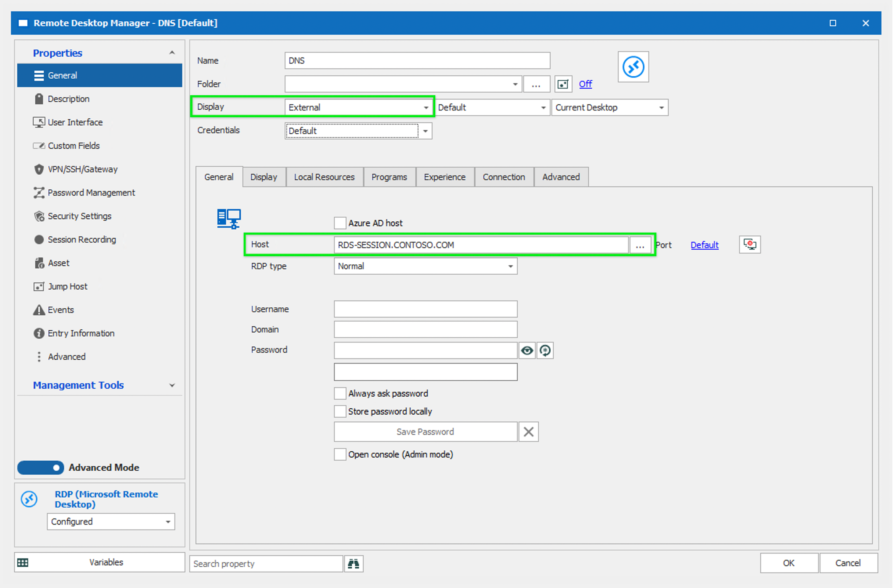Click the binoculars search property icon

pyautogui.click(x=353, y=563)
